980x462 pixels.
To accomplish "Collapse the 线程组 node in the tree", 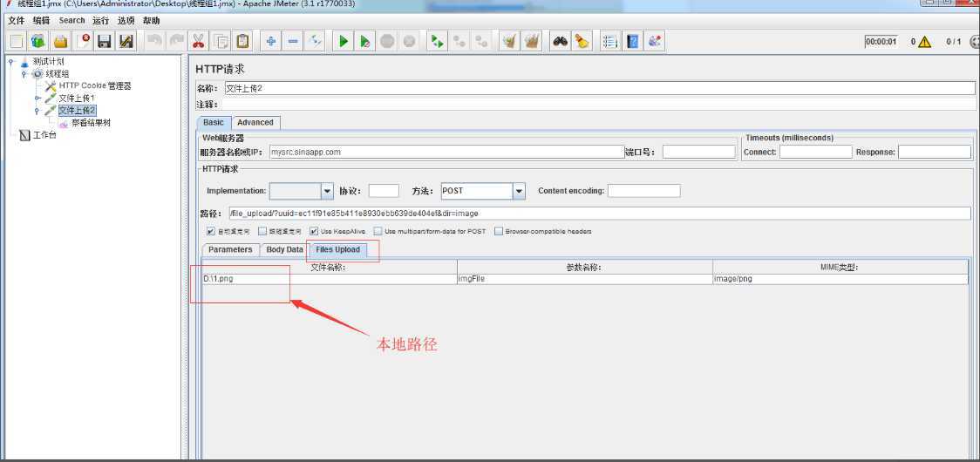I will tap(24, 74).
